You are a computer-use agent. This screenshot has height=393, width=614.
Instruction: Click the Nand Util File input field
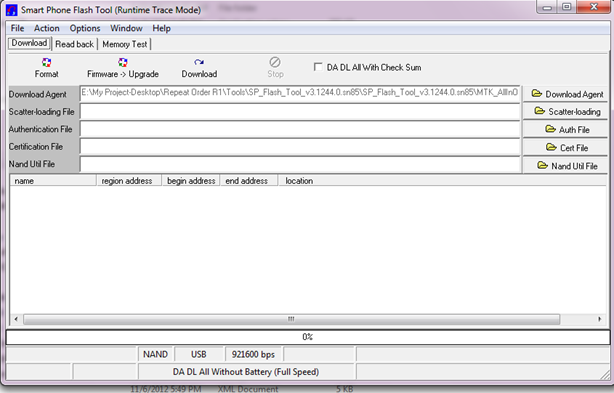pyautogui.click(x=300, y=164)
